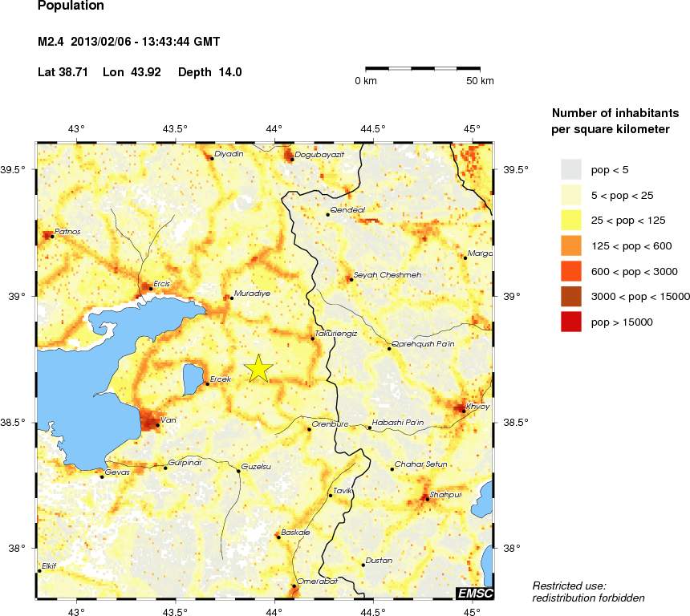Click the yellow epicenter star marker
This screenshot has width=690, height=616.
coord(258,368)
